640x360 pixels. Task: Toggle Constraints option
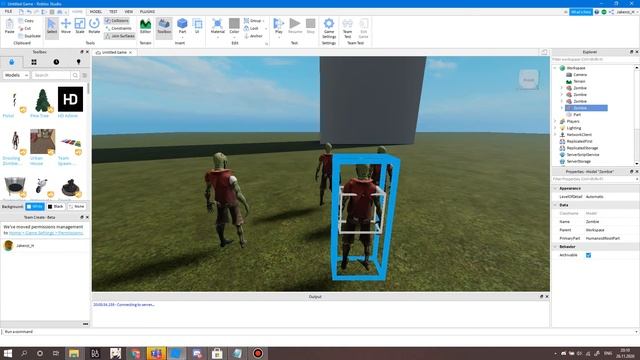pos(118,29)
